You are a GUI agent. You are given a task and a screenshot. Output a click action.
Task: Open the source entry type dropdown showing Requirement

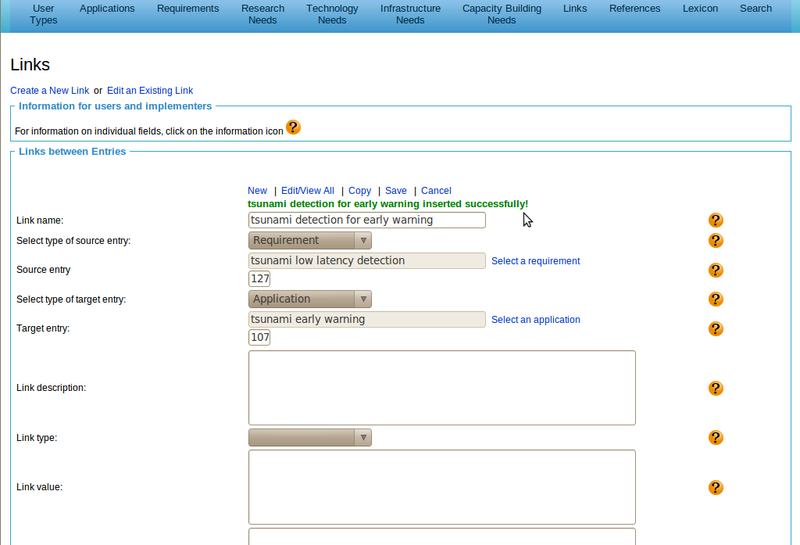310,240
